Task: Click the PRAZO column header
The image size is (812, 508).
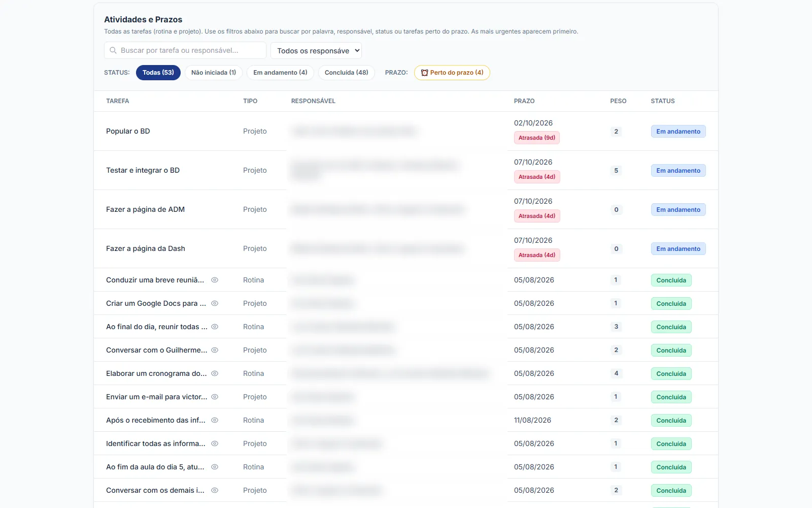Action: (x=524, y=101)
